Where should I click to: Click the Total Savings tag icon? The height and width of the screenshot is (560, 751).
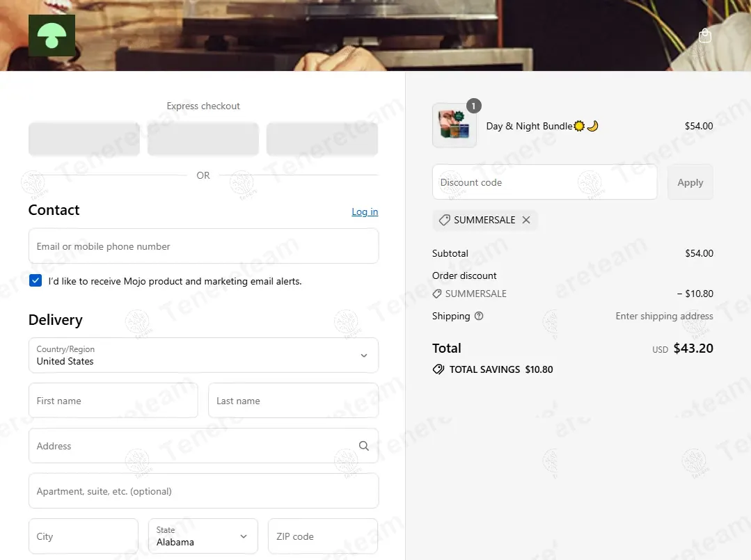pyautogui.click(x=438, y=369)
